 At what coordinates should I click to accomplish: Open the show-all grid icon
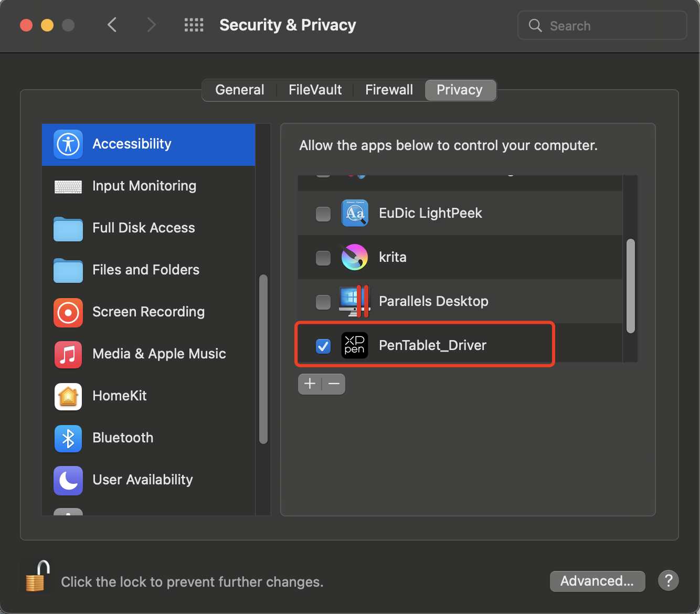tap(194, 25)
